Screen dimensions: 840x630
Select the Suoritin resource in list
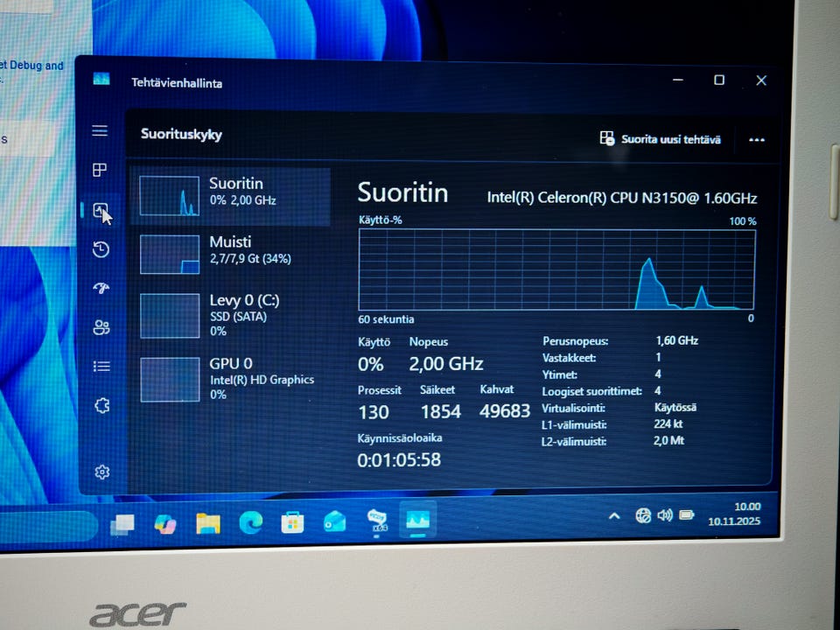[230, 196]
